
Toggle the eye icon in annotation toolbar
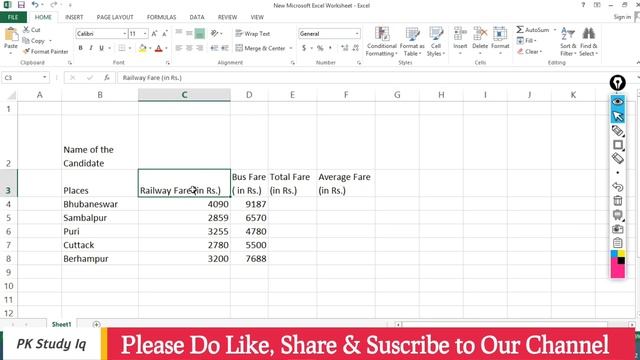pos(618,101)
